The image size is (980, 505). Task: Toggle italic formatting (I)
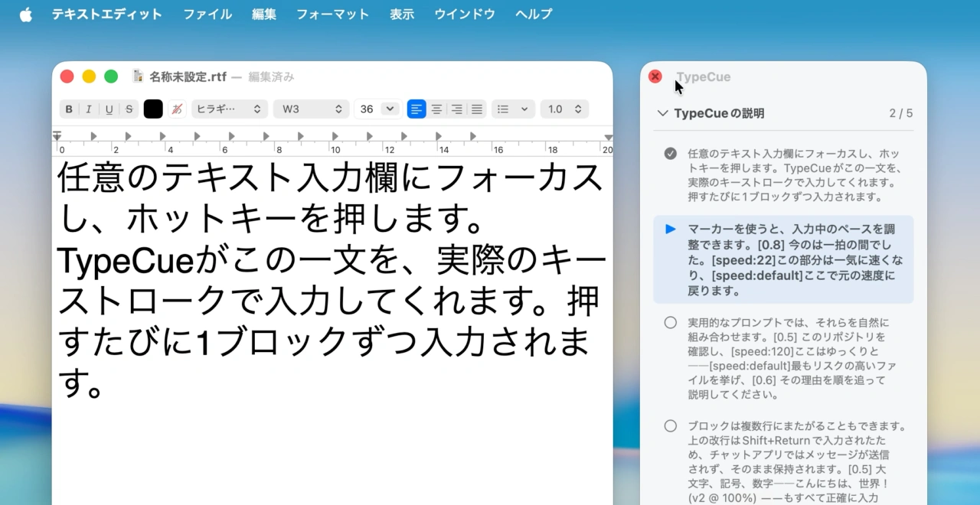click(89, 109)
